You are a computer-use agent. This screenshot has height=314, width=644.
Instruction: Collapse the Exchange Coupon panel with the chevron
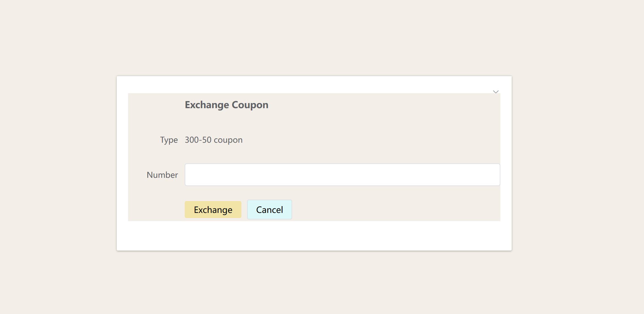(496, 92)
